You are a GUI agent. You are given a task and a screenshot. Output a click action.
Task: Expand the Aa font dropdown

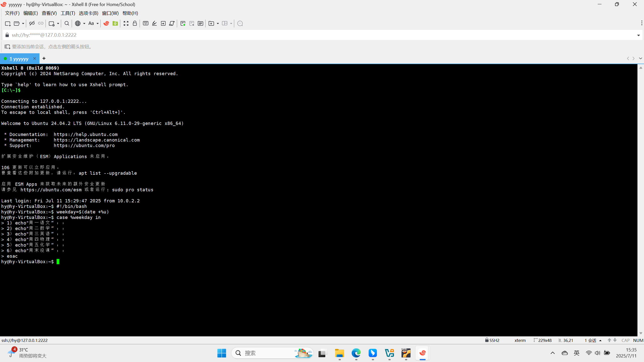coord(98,23)
